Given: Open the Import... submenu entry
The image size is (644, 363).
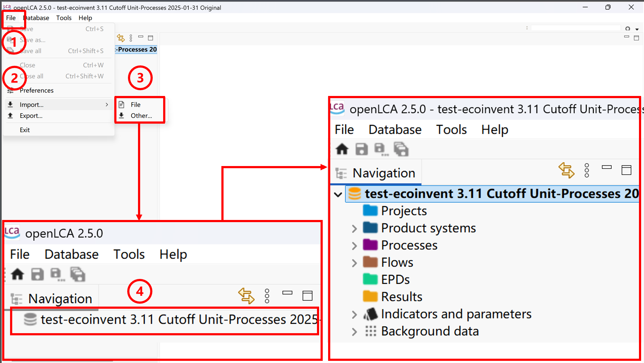Looking at the screenshot, I should 32,105.
